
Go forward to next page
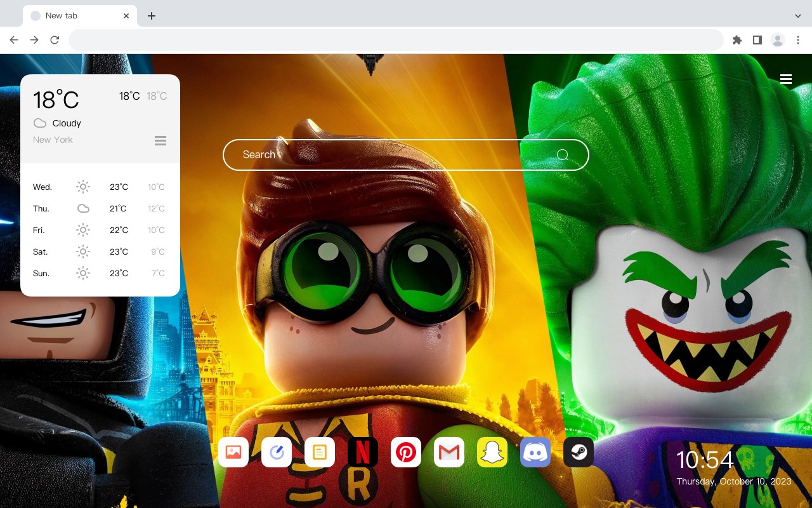(x=34, y=40)
